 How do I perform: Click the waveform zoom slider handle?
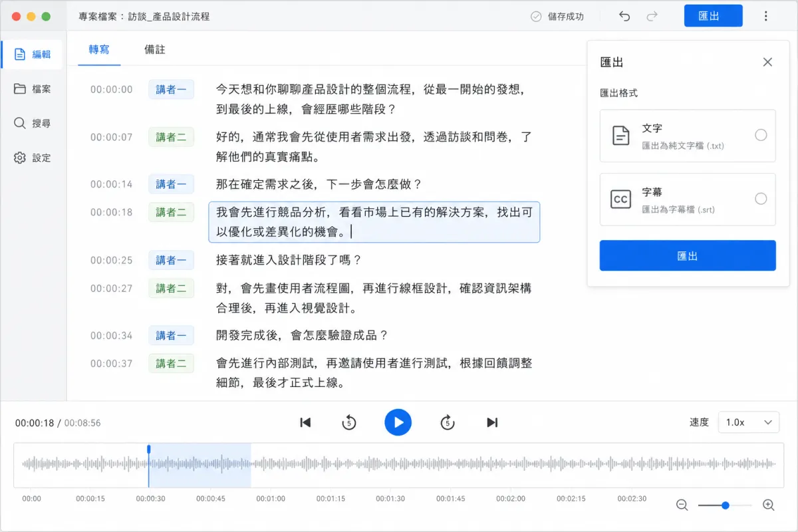coord(726,505)
